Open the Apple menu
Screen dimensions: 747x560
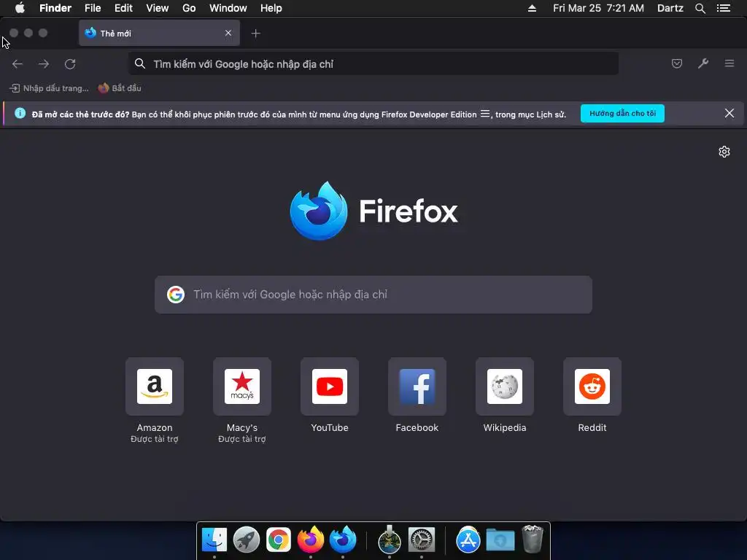(20, 8)
